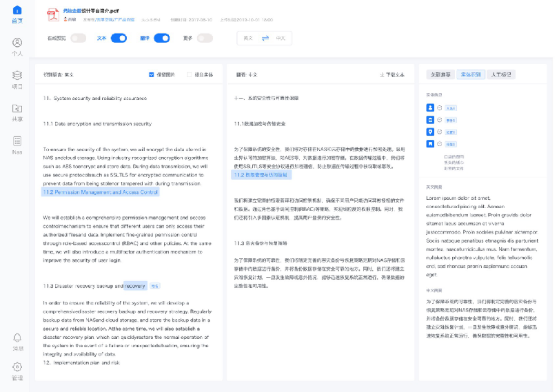Click Chinese heading 11.3 in translation panel

tap(261, 243)
